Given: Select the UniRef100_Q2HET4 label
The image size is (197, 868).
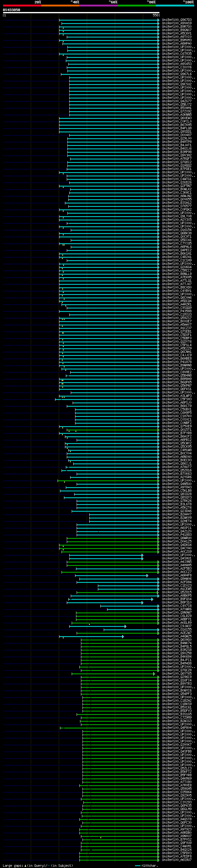Looking at the screenshot, I should (177, 521).
